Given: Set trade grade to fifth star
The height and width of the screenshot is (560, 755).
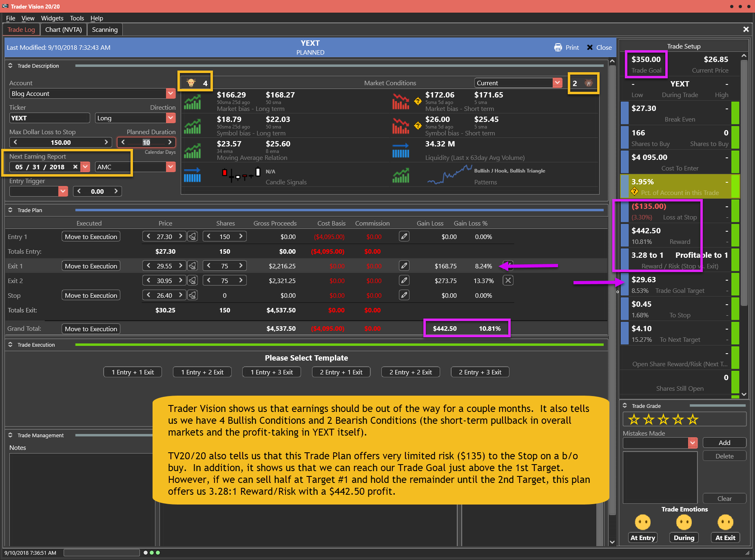Looking at the screenshot, I should pos(693,419).
